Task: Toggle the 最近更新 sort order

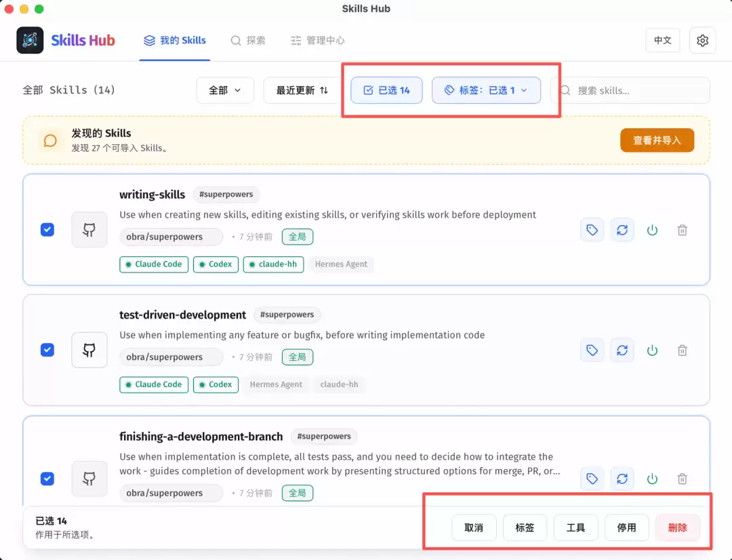Action: (302, 90)
